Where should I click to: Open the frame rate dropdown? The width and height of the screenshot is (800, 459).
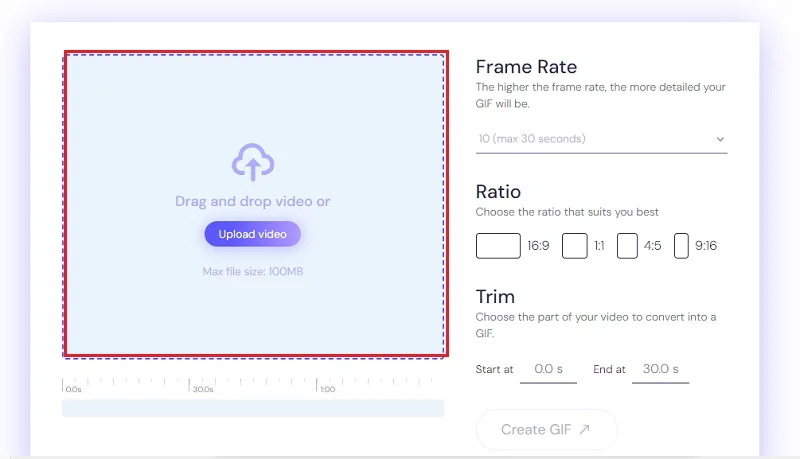point(601,139)
